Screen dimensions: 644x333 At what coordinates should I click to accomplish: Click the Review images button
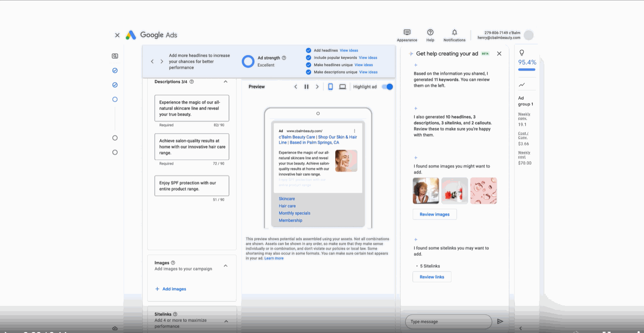435,214
